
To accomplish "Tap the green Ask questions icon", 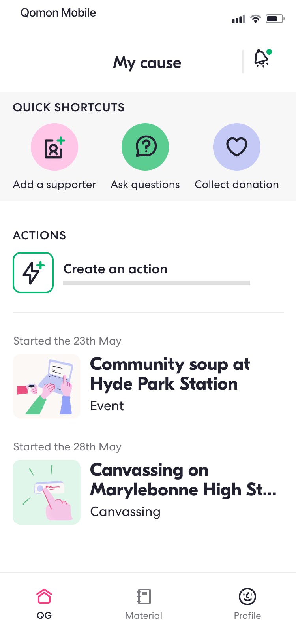I will [145, 147].
